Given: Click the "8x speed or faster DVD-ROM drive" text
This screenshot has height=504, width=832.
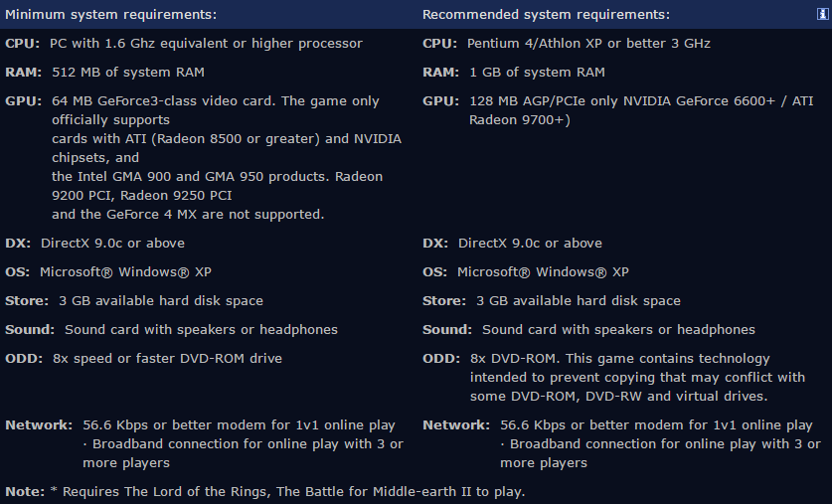Looking at the screenshot, I should pos(167,359).
